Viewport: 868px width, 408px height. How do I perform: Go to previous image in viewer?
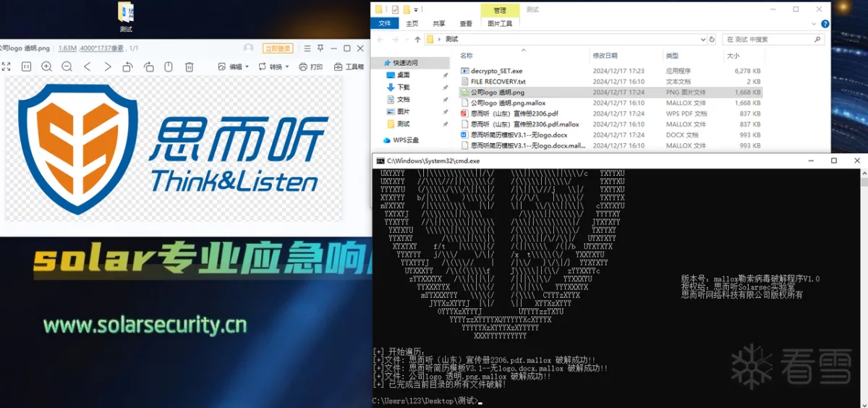click(x=87, y=67)
